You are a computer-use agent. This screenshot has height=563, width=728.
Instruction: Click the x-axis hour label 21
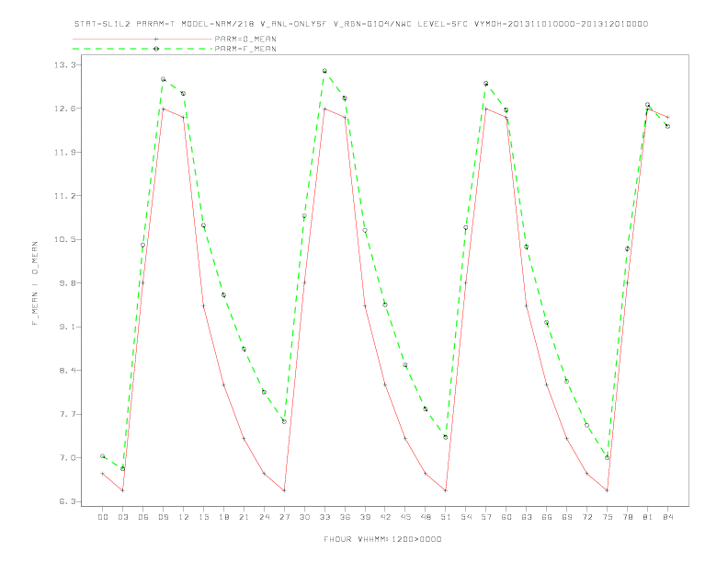click(x=244, y=517)
